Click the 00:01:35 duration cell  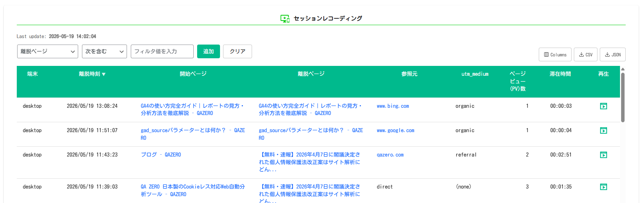click(561, 187)
